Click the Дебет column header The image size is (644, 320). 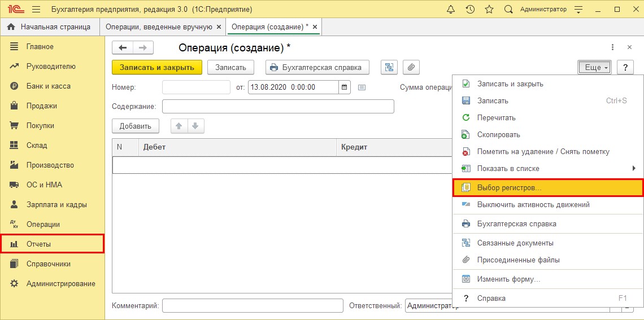tap(237, 147)
